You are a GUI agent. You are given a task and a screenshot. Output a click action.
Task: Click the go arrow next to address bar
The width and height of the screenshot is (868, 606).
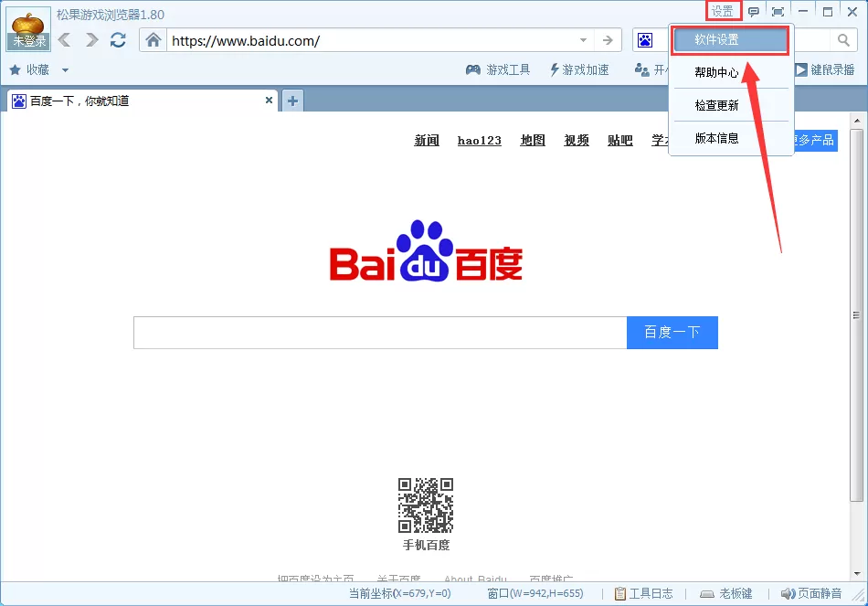(x=608, y=40)
